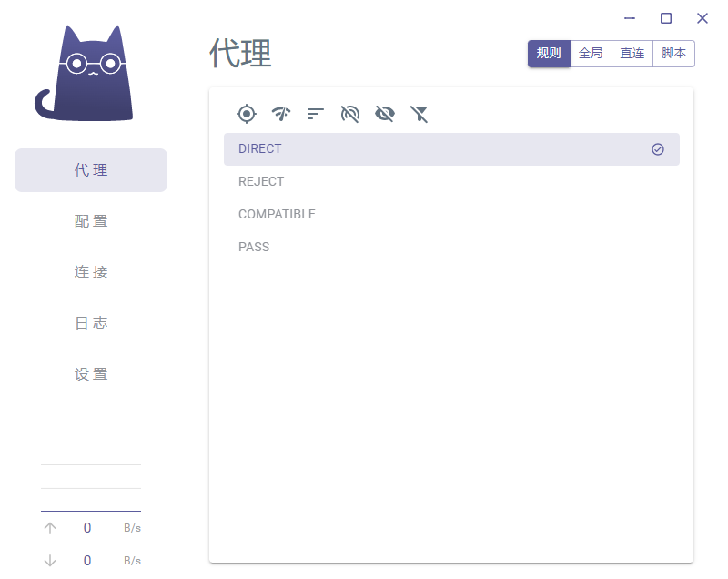Enable 全局 proxy mode
The height and width of the screenshot is (579, 728).
tap(590, 53)
